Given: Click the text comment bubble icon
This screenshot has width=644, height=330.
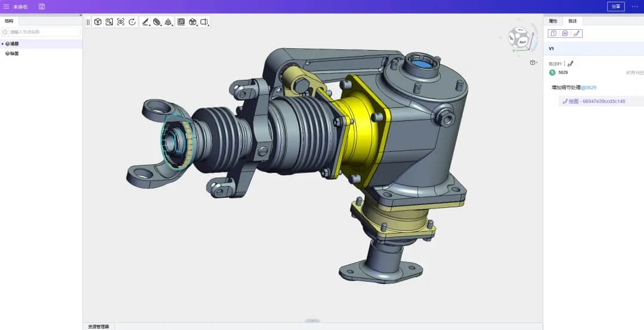Looking at the screenshot, I should pos(553,33).
